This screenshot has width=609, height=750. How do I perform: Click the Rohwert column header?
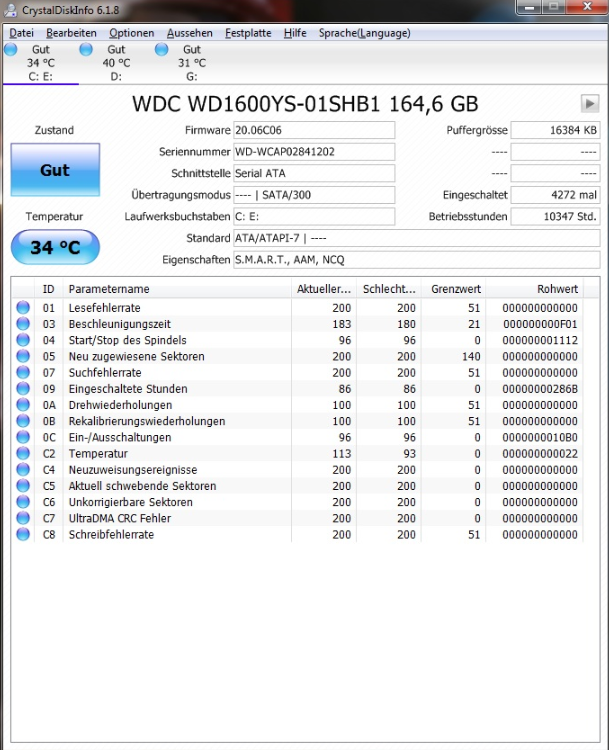point(535,289)
